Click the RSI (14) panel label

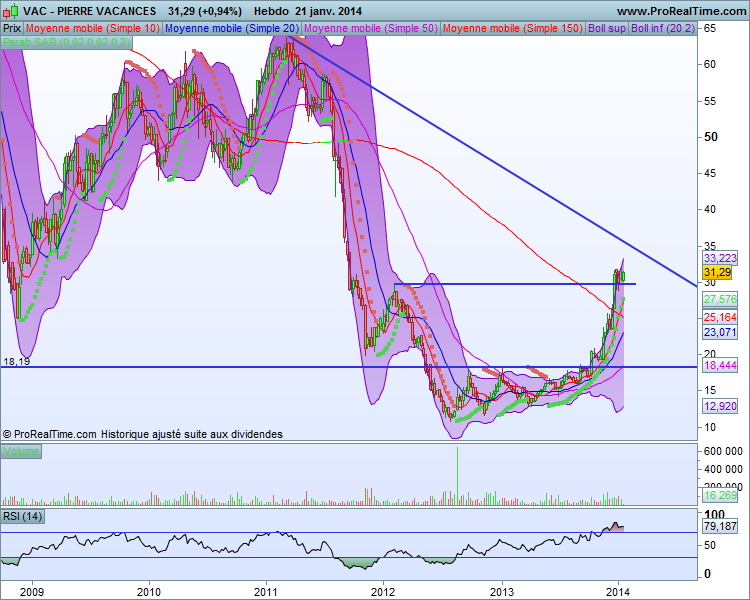coord(22,516)
